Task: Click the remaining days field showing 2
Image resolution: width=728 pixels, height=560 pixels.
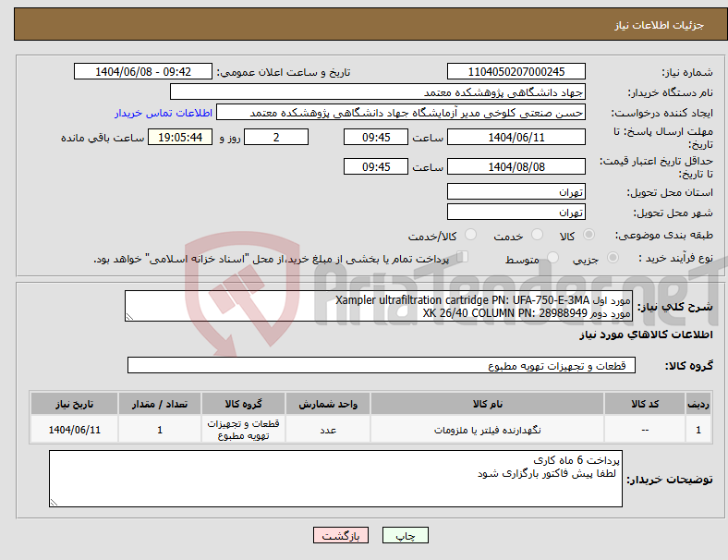Action: [x=276, y=137]
